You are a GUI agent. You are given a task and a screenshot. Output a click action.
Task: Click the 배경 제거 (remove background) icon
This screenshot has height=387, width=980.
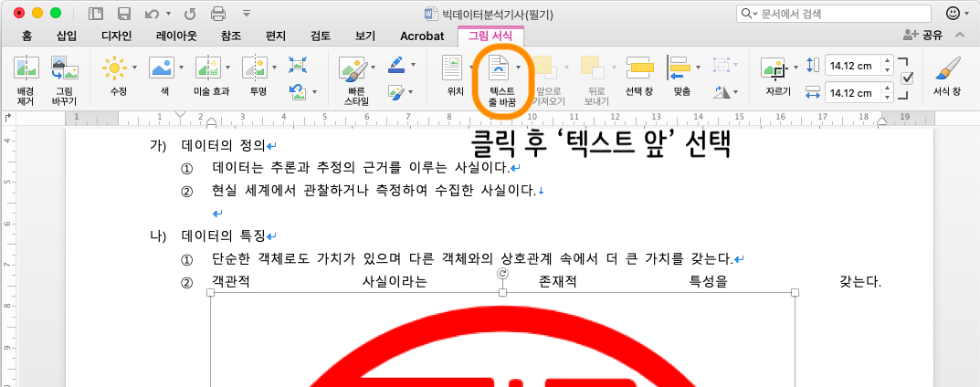click(x=26, y=68)
